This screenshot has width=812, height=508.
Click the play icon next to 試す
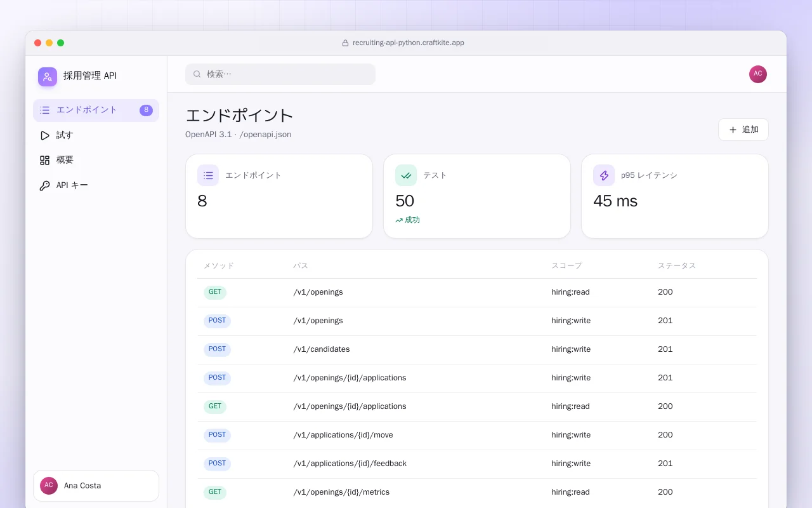(x=44, y=135)
